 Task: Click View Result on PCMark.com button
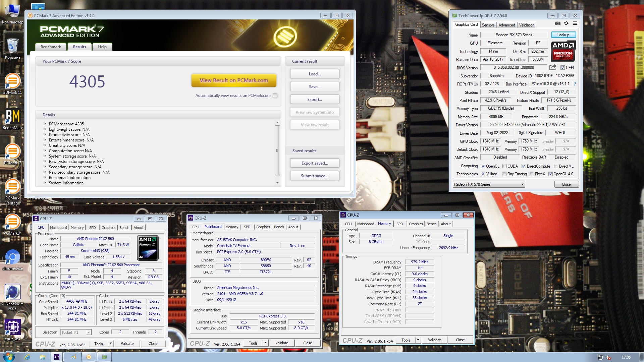(x=234, y=80)
